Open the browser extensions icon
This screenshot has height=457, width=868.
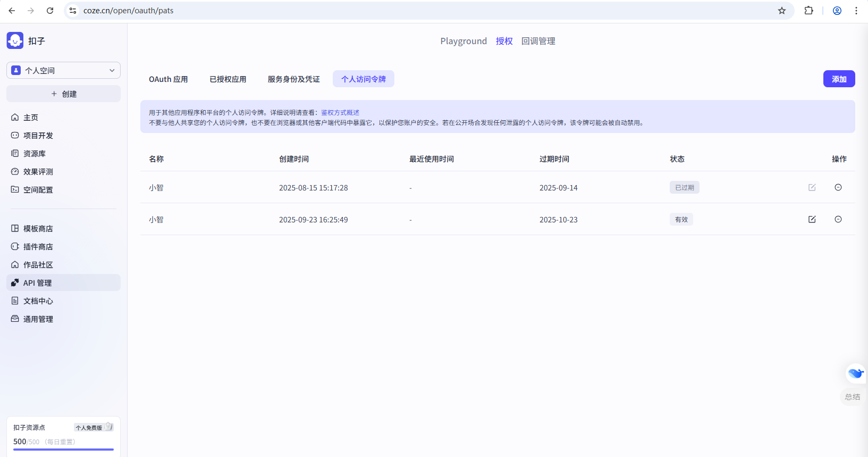[x=809, y=11]
